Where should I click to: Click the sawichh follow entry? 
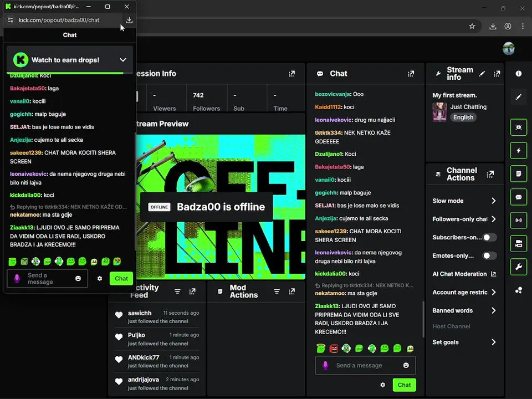coord(157,317)
